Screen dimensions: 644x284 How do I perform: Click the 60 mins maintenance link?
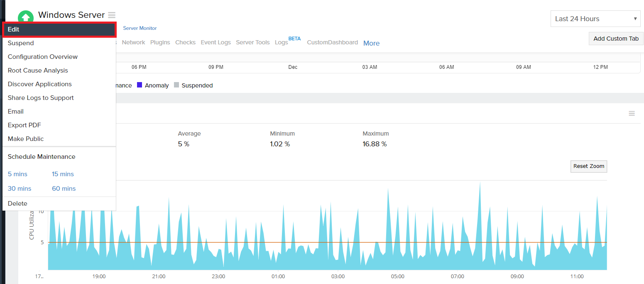64,189
